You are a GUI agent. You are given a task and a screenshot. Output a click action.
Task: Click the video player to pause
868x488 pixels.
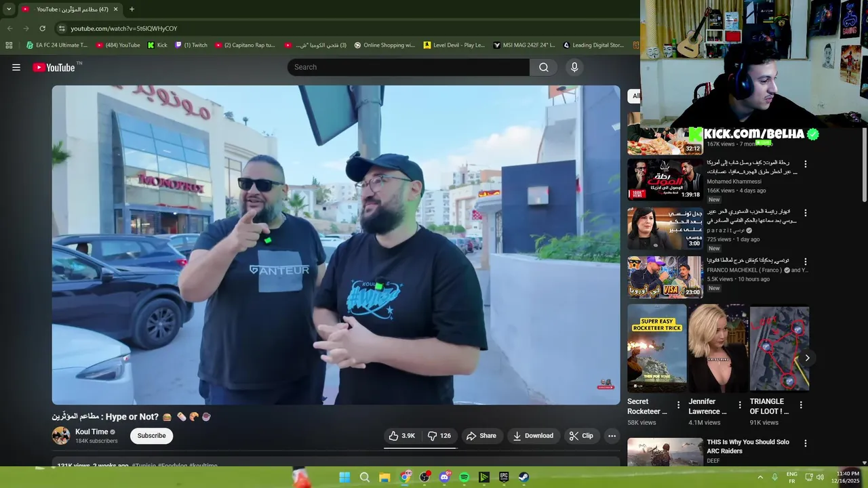pyautogui.click(x=336, y=245)
